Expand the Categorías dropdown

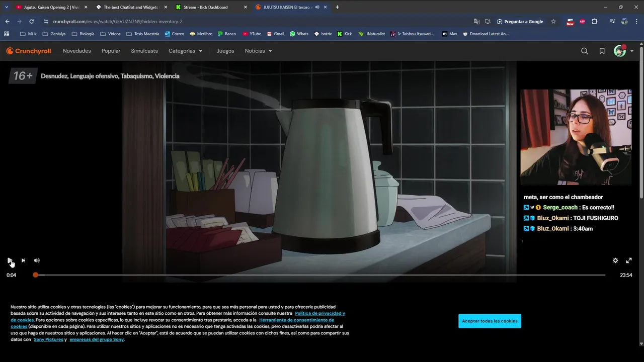(x=186, y=51)
